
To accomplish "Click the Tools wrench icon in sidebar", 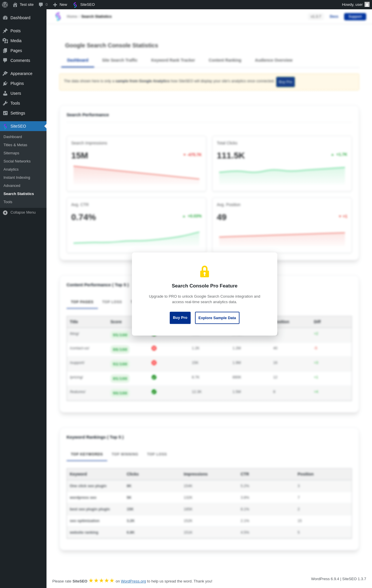I will 5,103.
